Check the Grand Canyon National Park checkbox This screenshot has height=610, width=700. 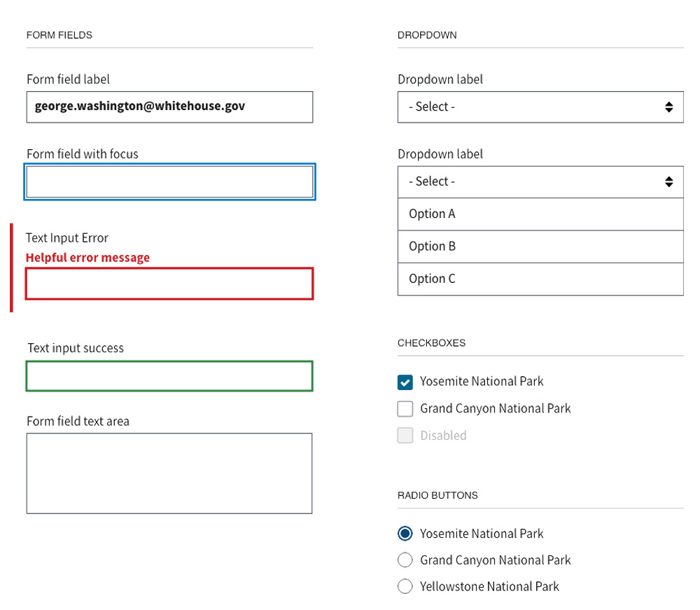point(405,408)
